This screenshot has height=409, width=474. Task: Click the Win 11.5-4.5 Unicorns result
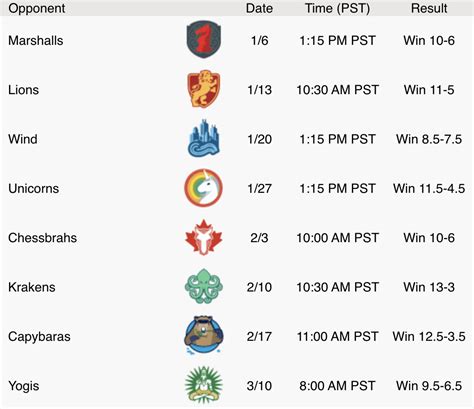[429, 189]
